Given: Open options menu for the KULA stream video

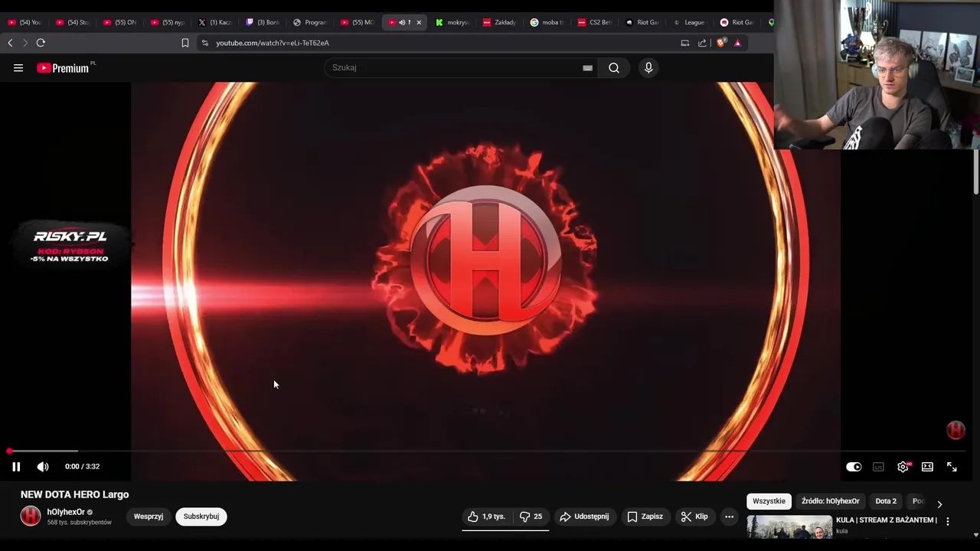Looking at the screenshot, I should tap(948, 521).
